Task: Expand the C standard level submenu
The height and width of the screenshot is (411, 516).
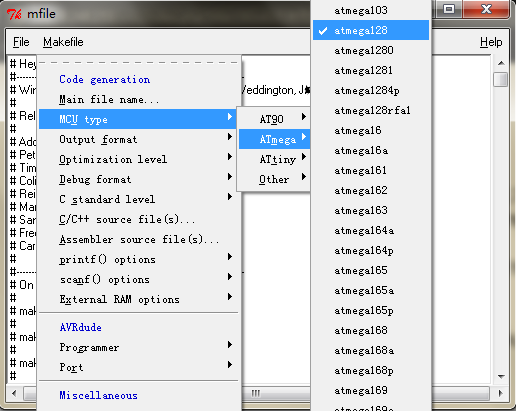Action: tap(139, 199)
